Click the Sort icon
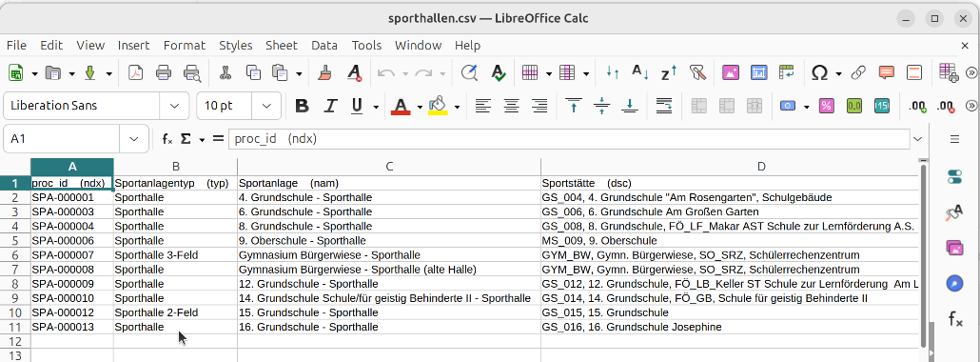 pyautogui.click(x=613, y=73)
